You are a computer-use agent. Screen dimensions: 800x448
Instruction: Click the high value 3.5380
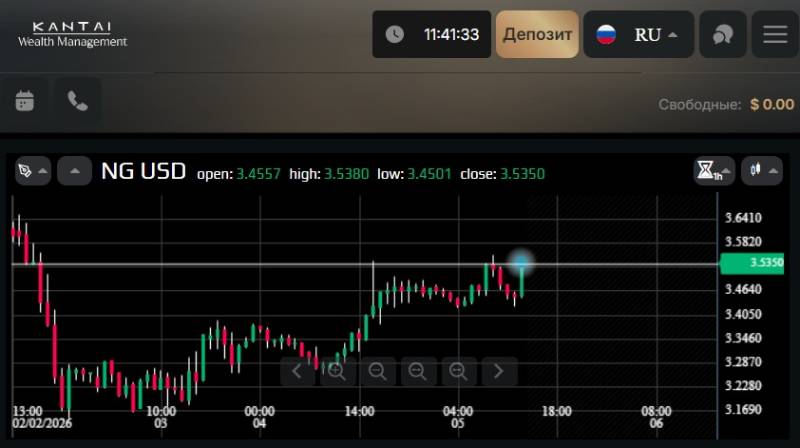point(346,174)
